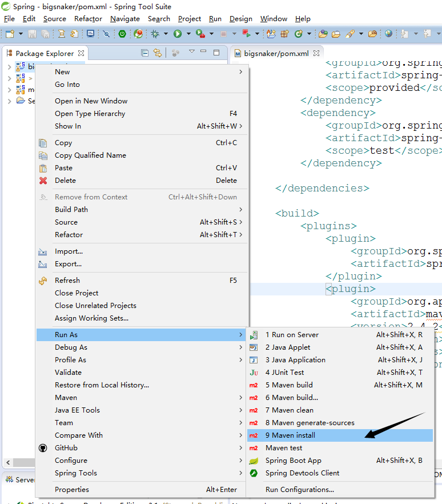Open the Build Path submenu
The height and width of the screenshot is (504, 442).
pyautogui.click(x=142, y=209)
